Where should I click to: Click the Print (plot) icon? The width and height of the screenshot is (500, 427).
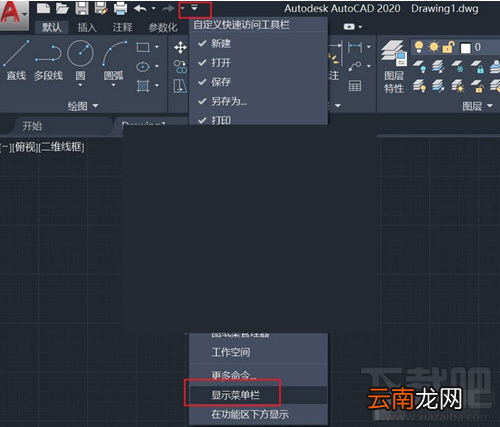coord(120,8)
